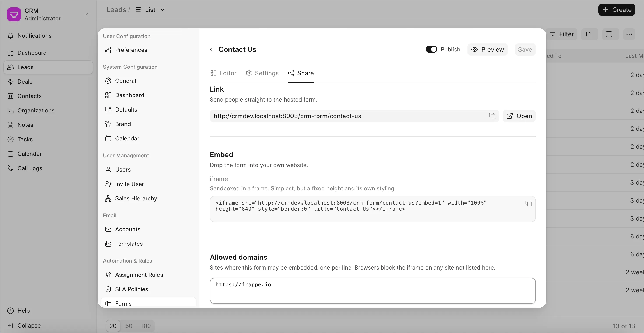Viewport: 644px width, 333px height.
Task: Open Preferences in settings panel
Action: pos(149,50)
